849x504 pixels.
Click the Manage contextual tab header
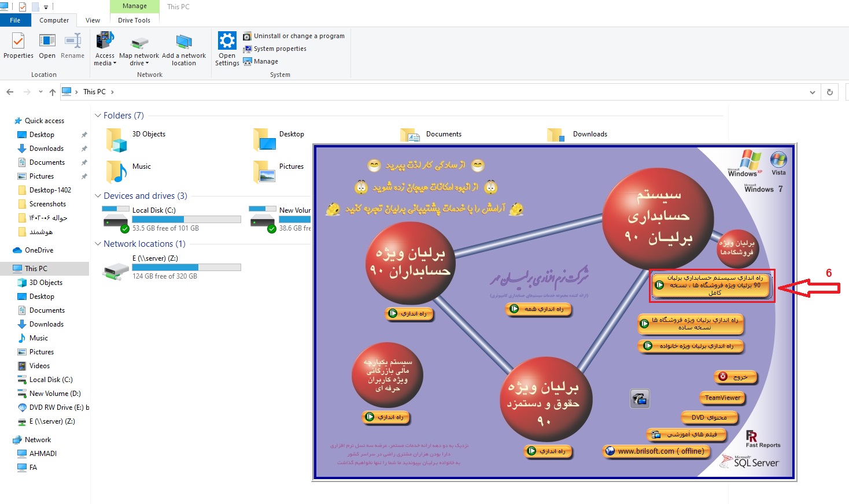[x=135, y=6]
